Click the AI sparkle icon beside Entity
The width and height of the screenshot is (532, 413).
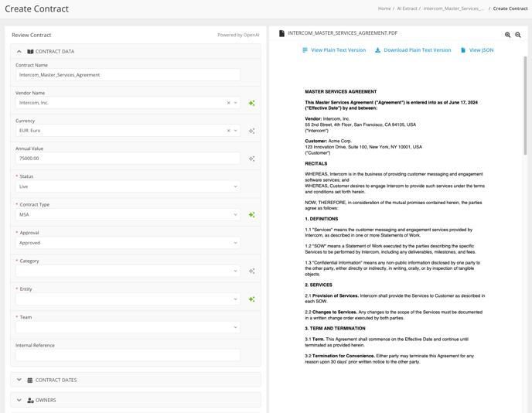tap(251, 299)
